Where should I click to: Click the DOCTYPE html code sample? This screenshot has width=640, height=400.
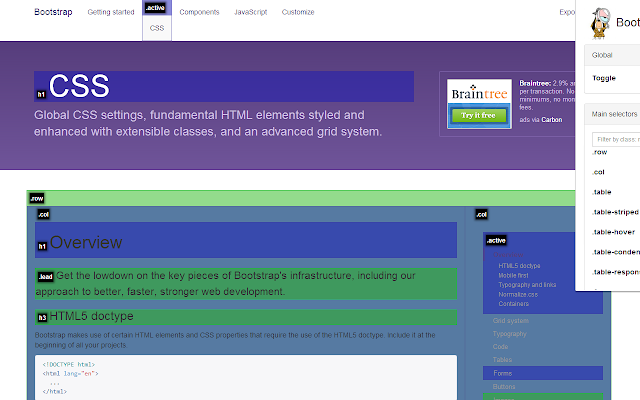[246, 378]
